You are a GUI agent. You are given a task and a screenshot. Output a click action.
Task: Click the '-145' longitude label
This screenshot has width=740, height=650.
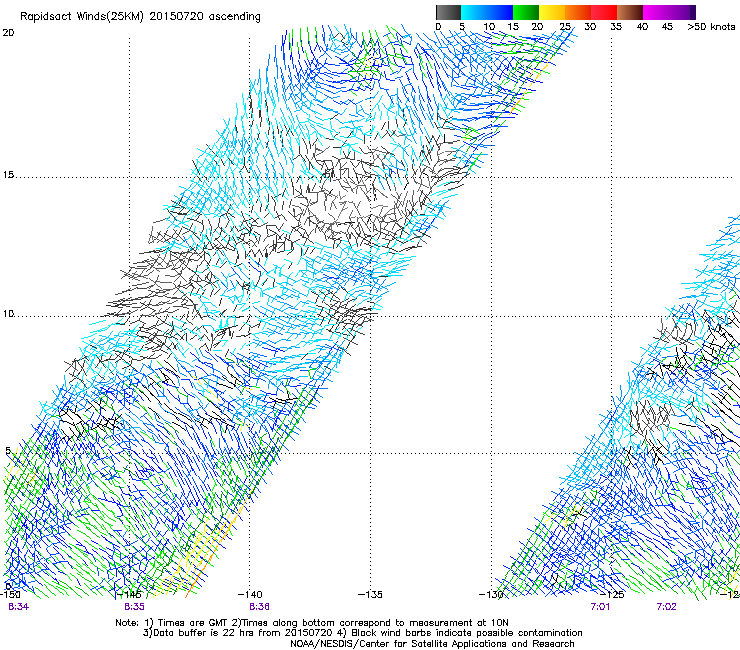point(129,594)
